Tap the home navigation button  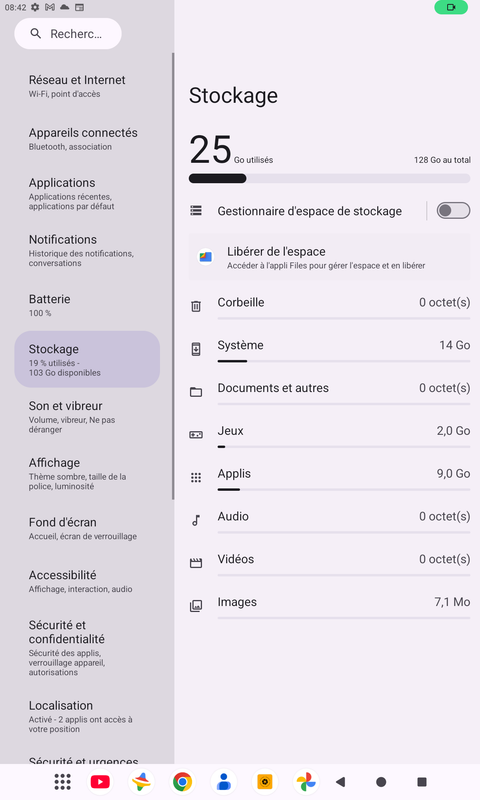click(381, 782)
